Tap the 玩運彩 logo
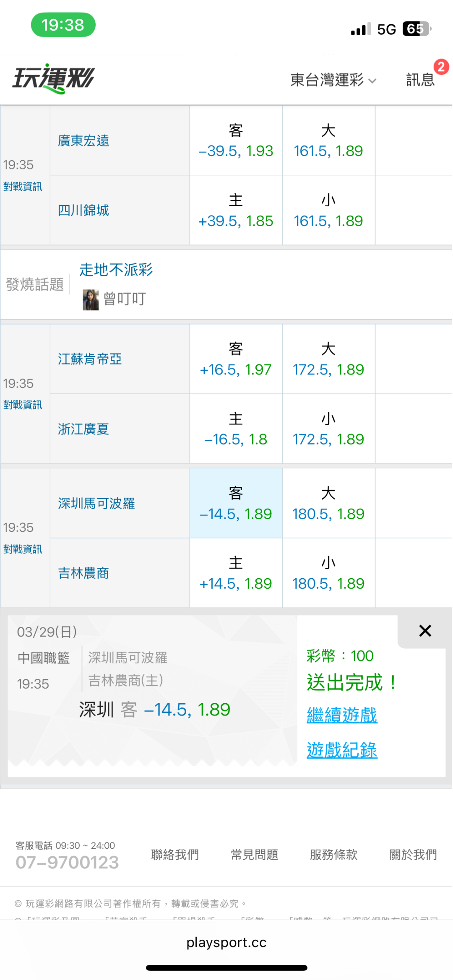Image resolution: width=453 pixels, height=980 pixels. pos(54,78)
